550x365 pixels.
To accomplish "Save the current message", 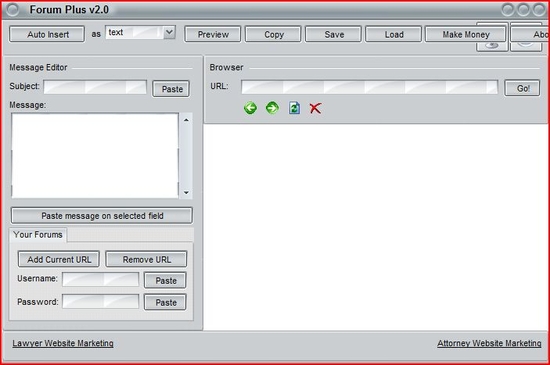I will point(334,34).
